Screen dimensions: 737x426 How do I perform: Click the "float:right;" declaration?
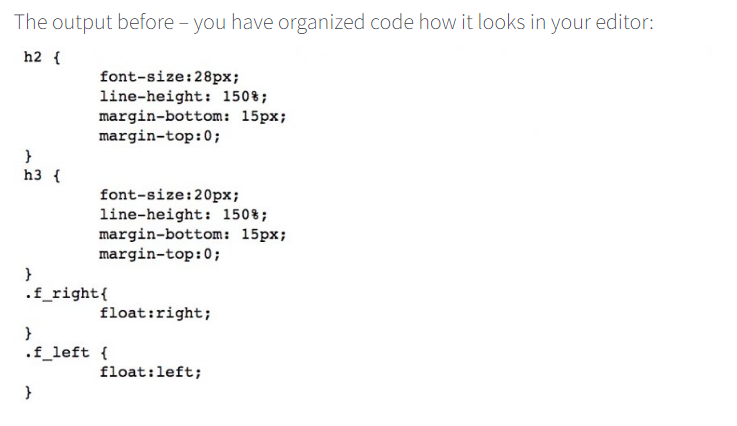tap(155, 313)
